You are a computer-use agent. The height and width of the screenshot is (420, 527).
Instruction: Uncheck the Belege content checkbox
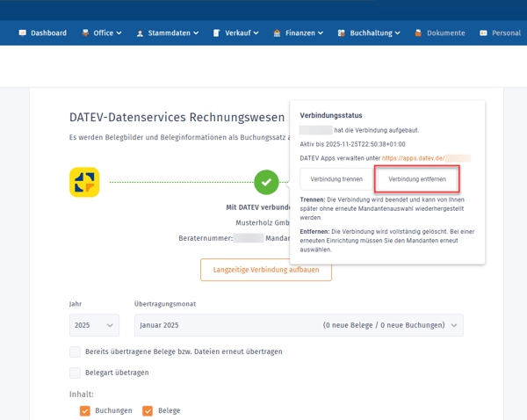click(x=148, y=410)
